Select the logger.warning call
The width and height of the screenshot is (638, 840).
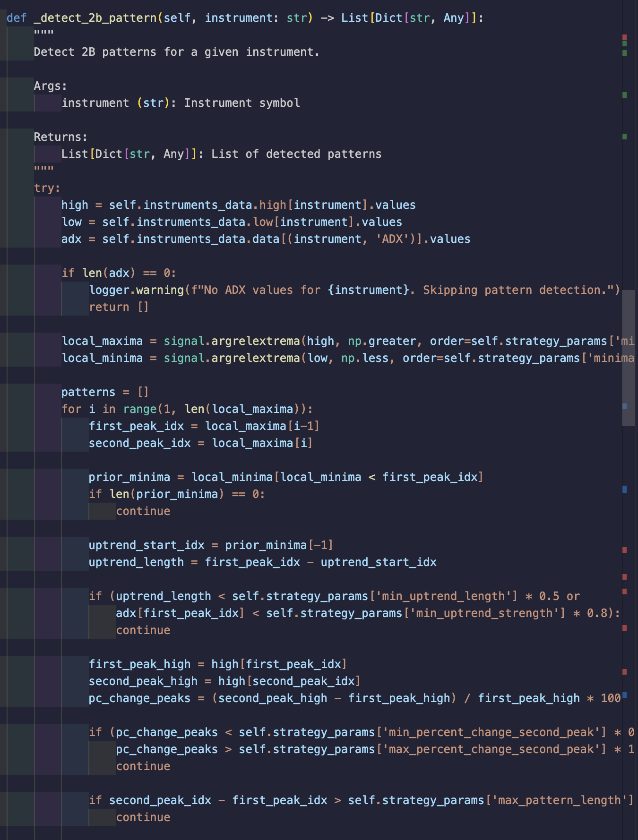(136, 290)
